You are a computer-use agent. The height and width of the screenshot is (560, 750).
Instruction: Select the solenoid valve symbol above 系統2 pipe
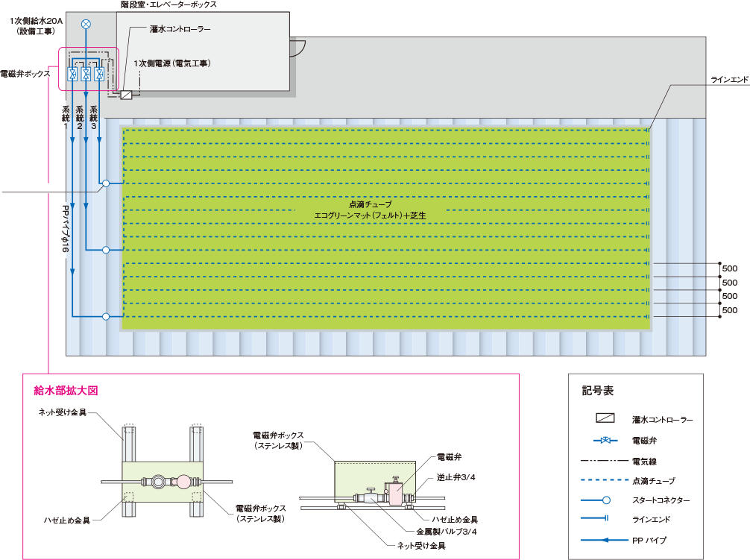click(86, 74)
